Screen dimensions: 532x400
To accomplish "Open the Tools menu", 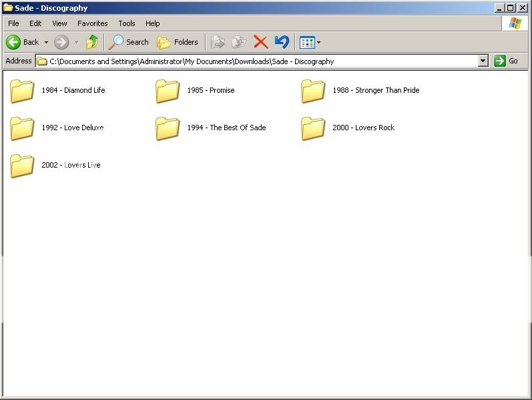I will click(127, 23).
